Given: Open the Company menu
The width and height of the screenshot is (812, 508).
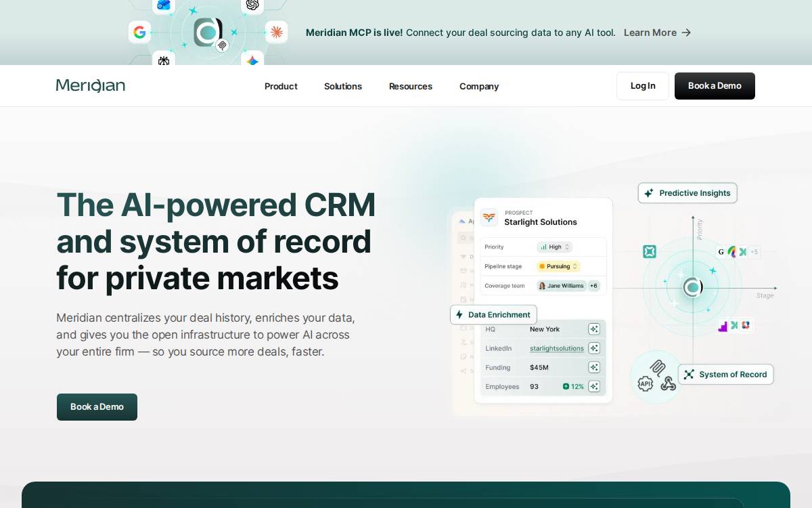Looking at the screenshot, I should pos(479,86).
